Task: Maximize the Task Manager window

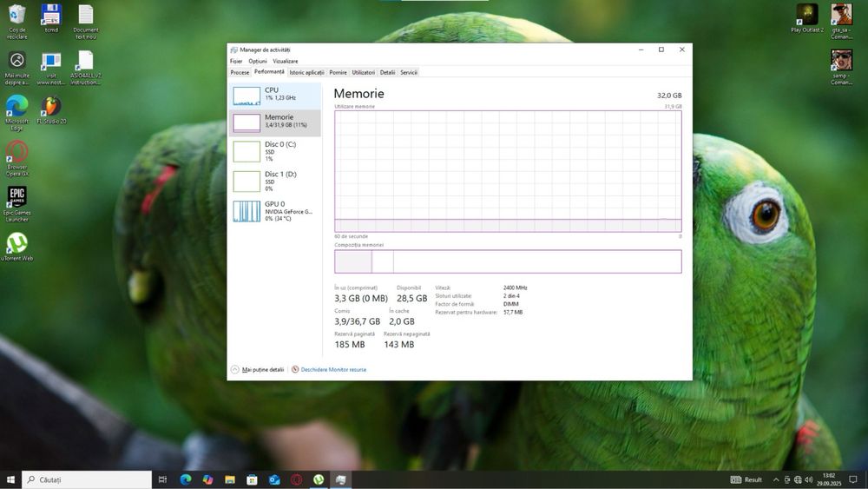Action: (661, 50)
